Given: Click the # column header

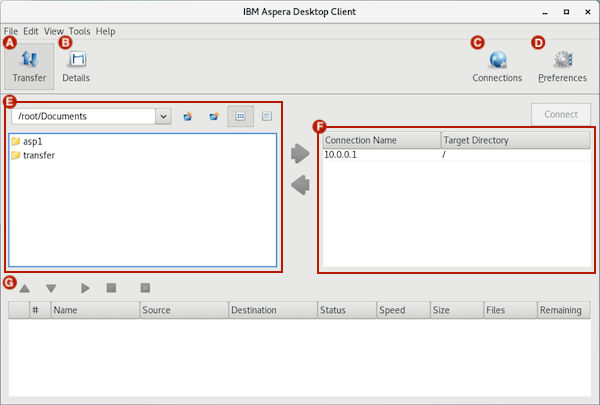Looking at the screenshot, I should pyautogui.click(x=40, y=310).
